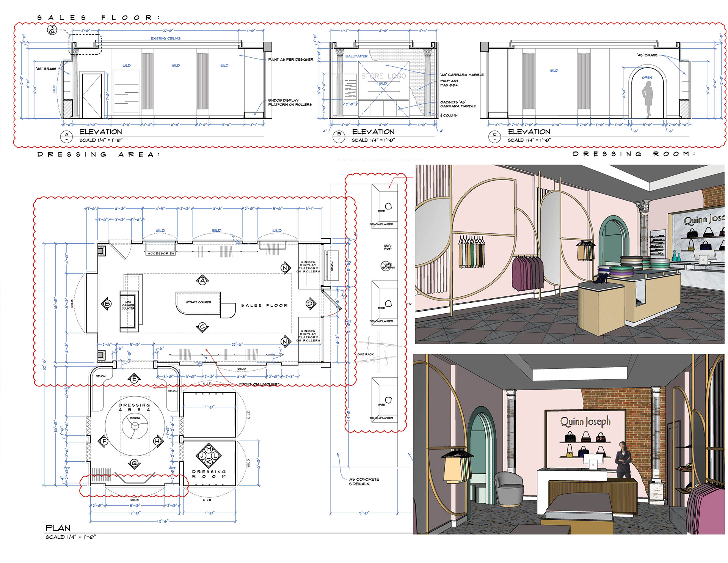Click the UPDATE COUNTER label on plan
Image resolution: width=728 pixels, height=563 pixels.
click(x=198, y=302)
